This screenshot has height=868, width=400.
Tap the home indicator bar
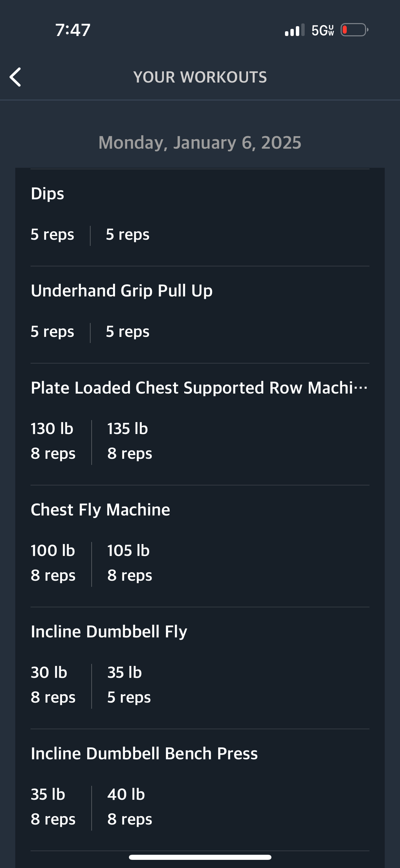tap(200, 857)
